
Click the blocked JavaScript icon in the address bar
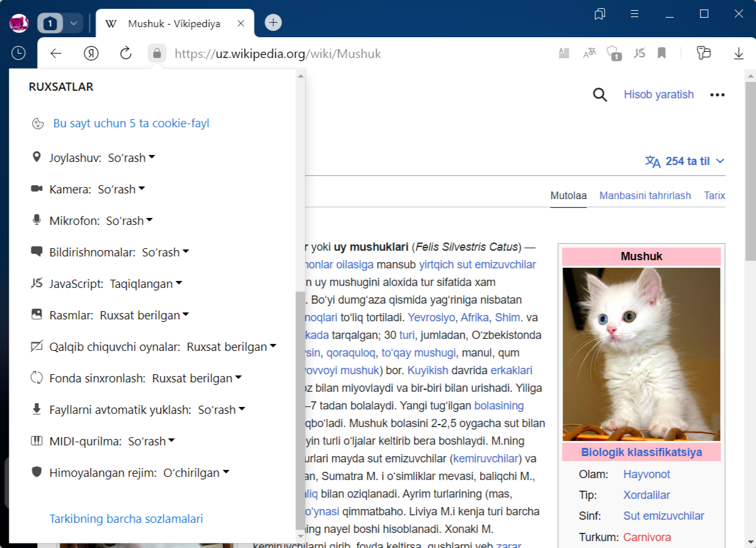pyautogui.click(x=639, y=54)
